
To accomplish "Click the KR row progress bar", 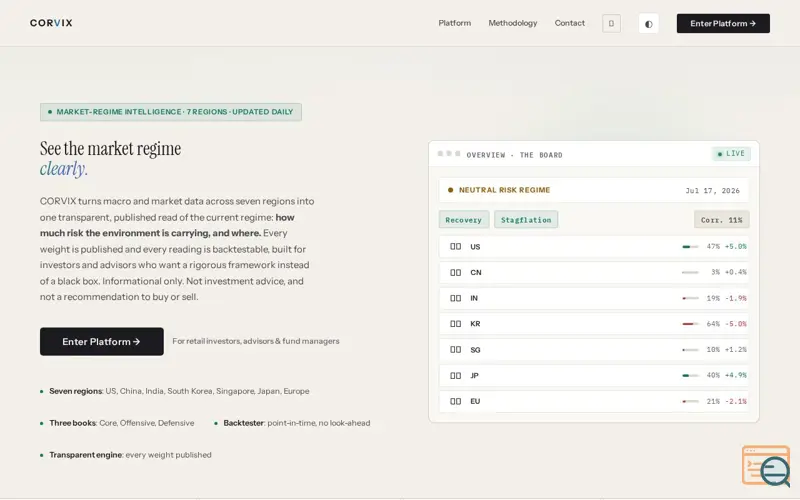I will pyautogui.click(x=690, y=324).
